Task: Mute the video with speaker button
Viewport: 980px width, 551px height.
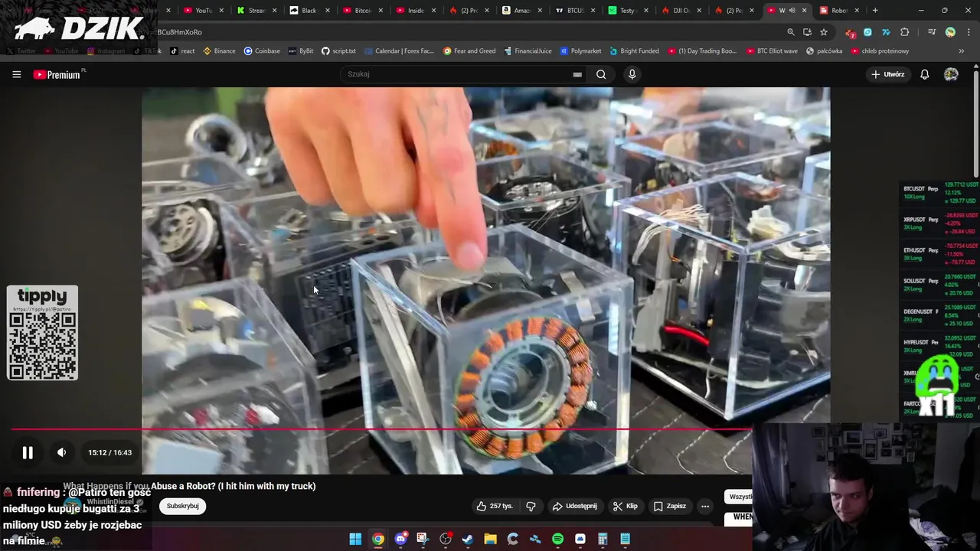Action: [x=62, y=452]
